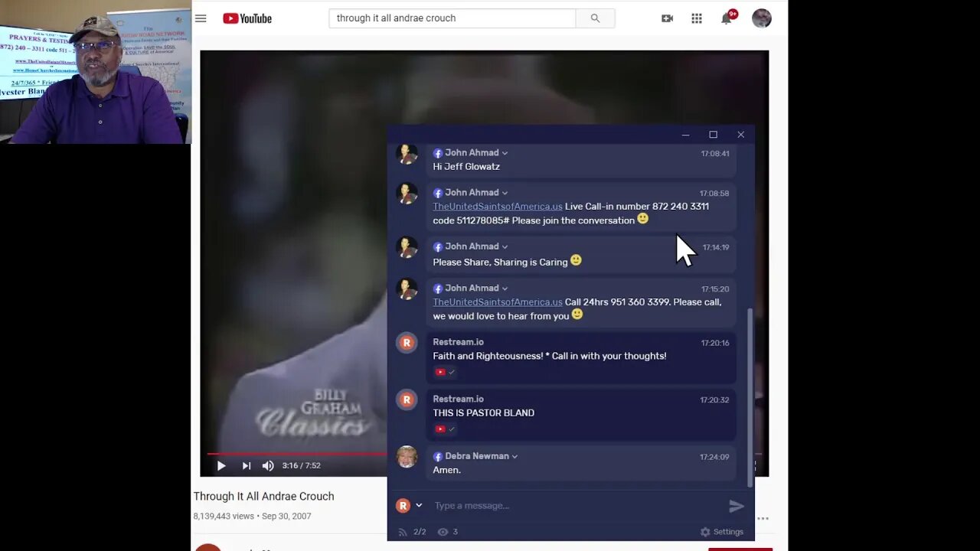The image size is (980, 551).
Task: Open the YouTube apps grid icon
Action: pos(697,18)
